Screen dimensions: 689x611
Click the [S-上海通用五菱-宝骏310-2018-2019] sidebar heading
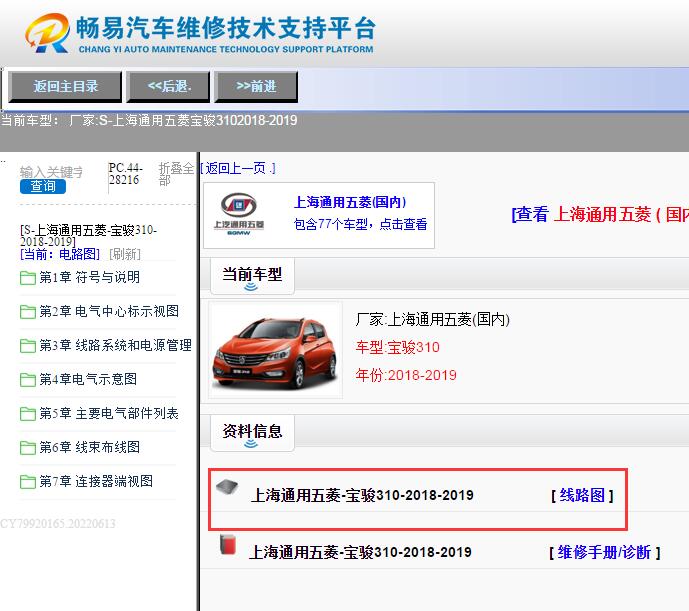[x=88, y=236]
